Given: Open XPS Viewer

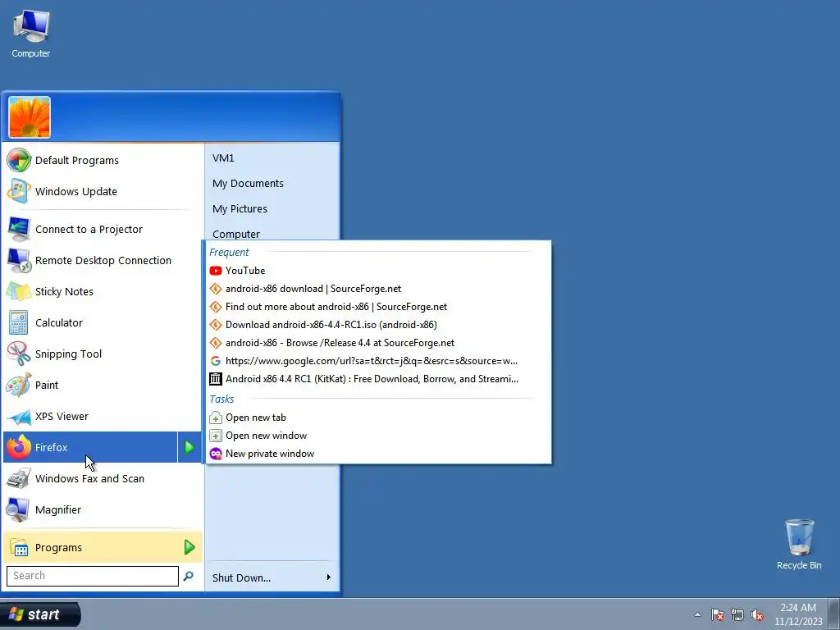Looking at the screenshot, I should coord(103,416).
